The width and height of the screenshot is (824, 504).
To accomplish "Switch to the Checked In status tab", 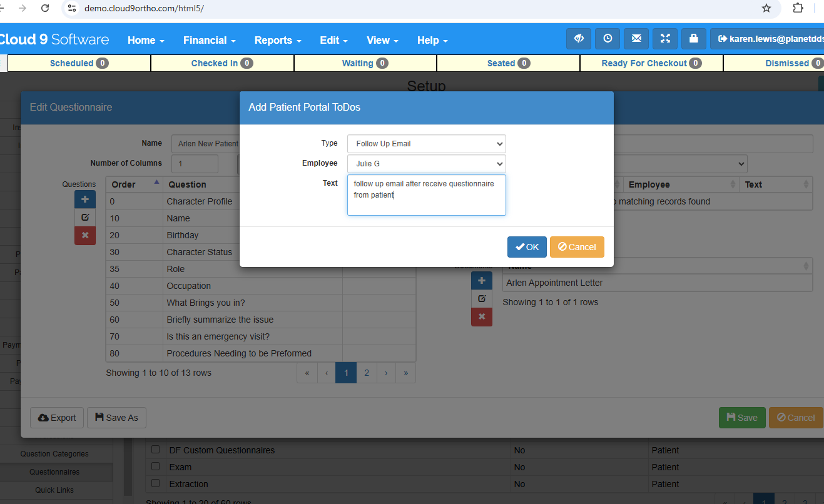I will (222, 63).
